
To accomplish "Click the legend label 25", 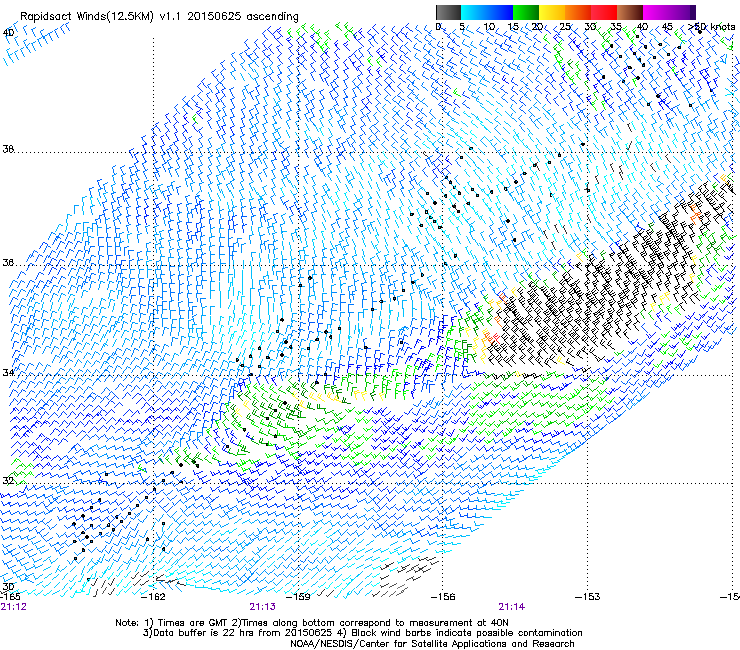I will (565, 26).
